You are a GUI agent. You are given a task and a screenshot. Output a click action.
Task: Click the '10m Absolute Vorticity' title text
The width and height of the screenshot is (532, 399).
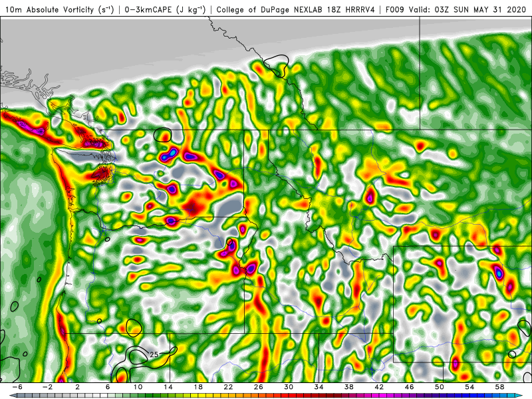tap(59, 9)
